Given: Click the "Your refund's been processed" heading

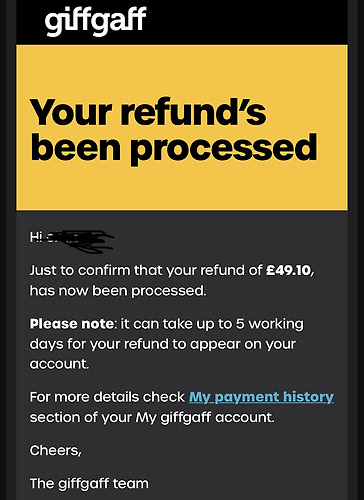Looking at the screenshot, I should (x=173, y=130).
